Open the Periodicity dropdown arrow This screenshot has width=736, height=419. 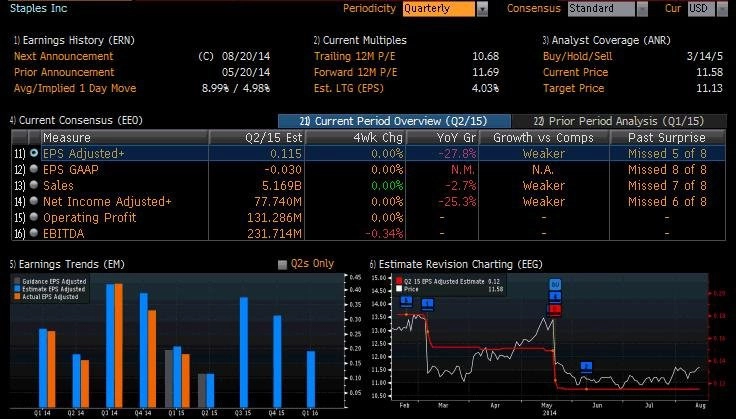[482, 9]
